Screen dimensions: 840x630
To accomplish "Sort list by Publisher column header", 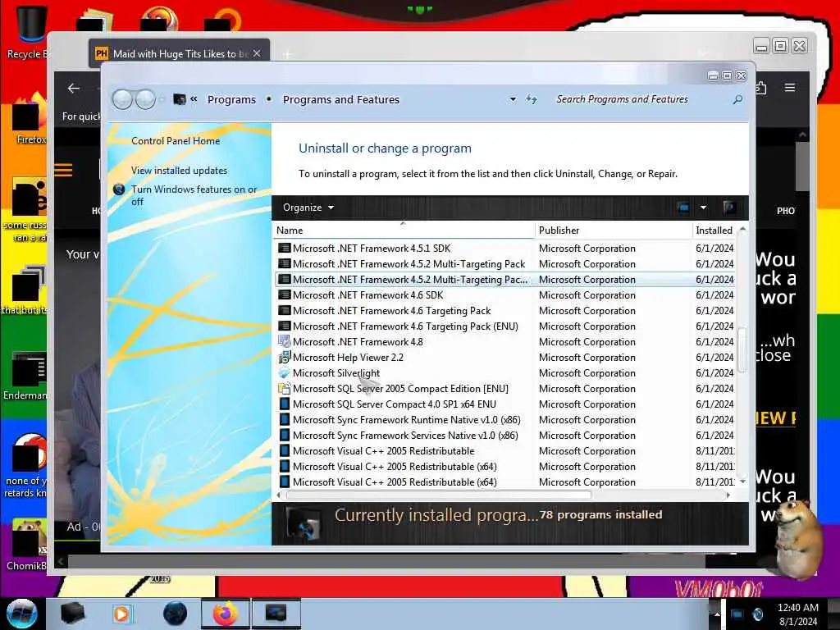I will [x=614, y=231].
